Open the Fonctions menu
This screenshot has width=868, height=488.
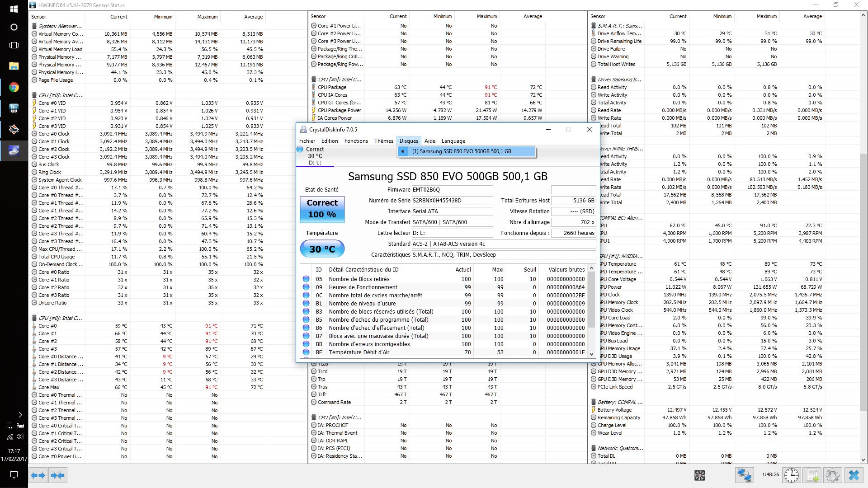point(356,141)
